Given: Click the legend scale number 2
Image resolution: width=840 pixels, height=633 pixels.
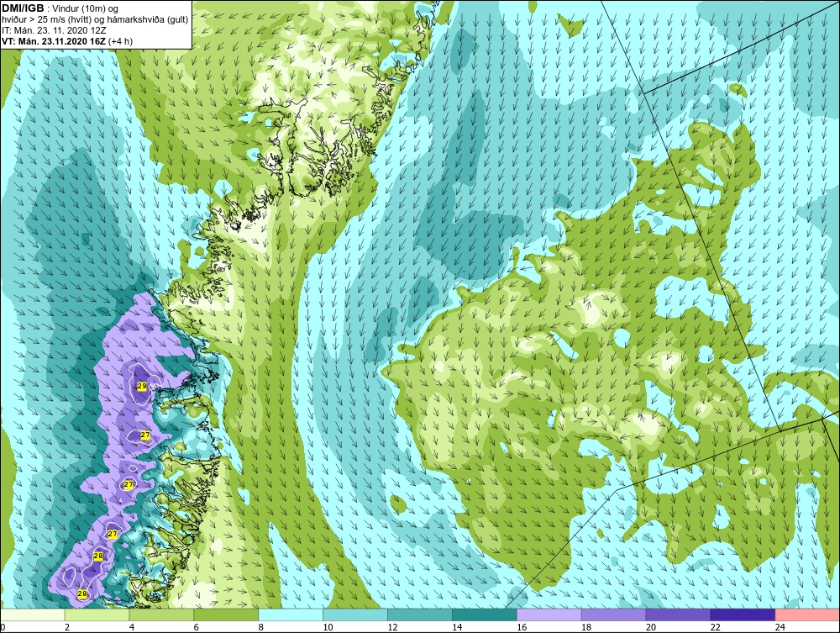Looking at the screenshot, I should [x=67, y=627].
